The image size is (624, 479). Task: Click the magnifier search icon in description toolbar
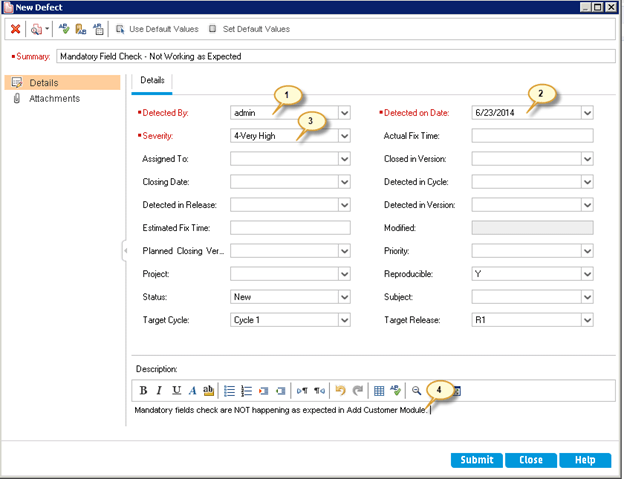point(417,391)
